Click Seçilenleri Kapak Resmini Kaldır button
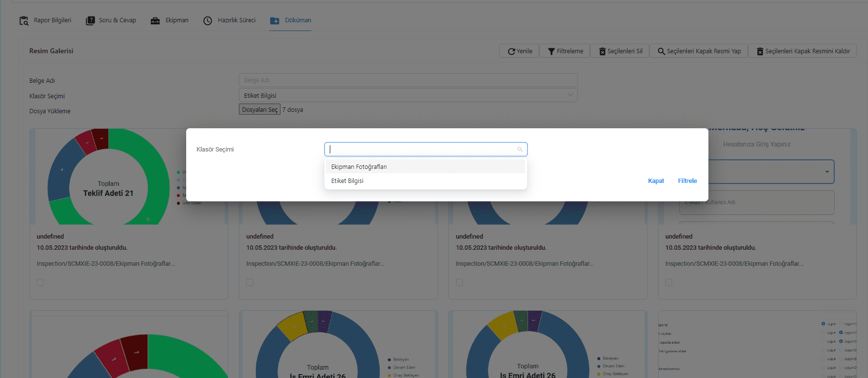 (x=803, y=51)
